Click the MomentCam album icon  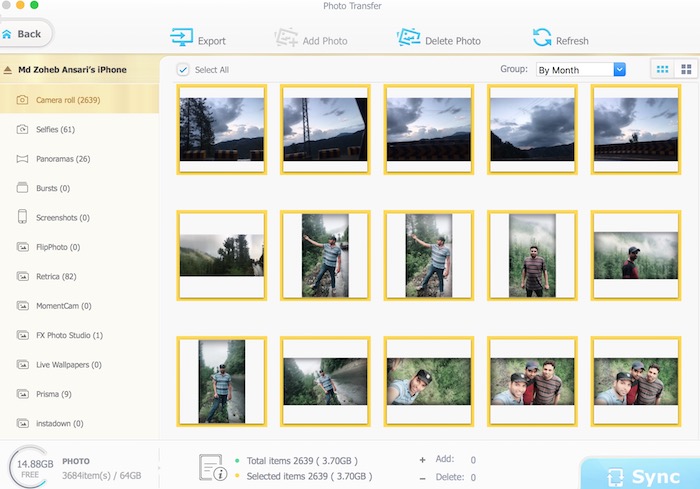[x=22, y=306]
